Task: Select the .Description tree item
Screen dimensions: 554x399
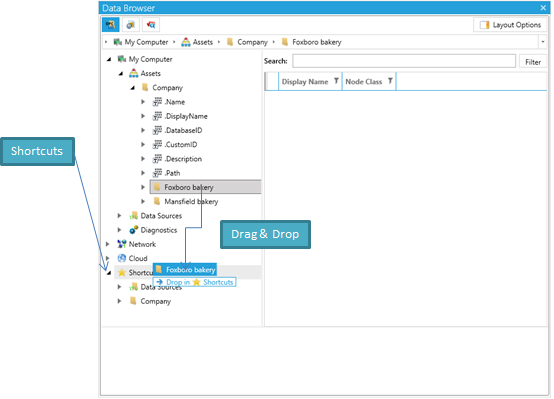Action: click(x=183, y=159)
